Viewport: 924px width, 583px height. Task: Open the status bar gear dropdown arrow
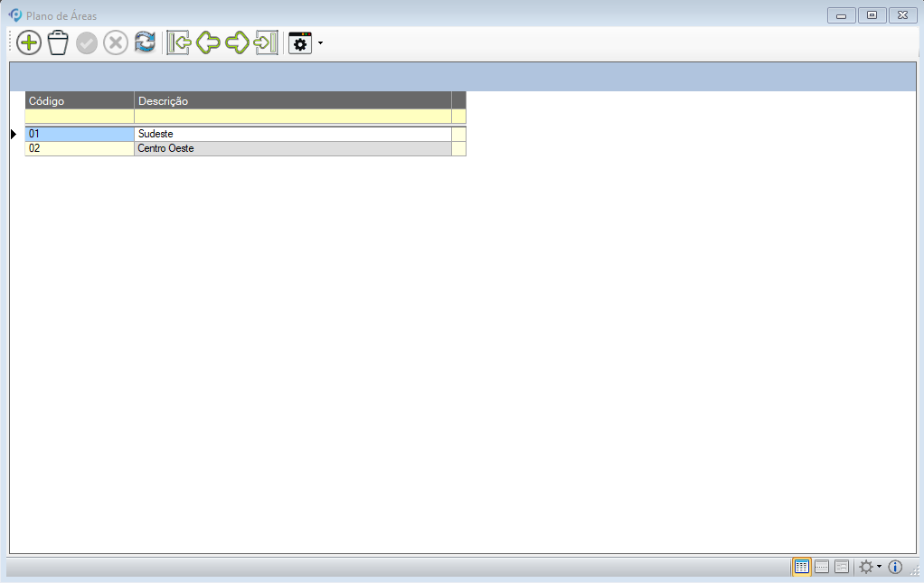click(879, 567)
